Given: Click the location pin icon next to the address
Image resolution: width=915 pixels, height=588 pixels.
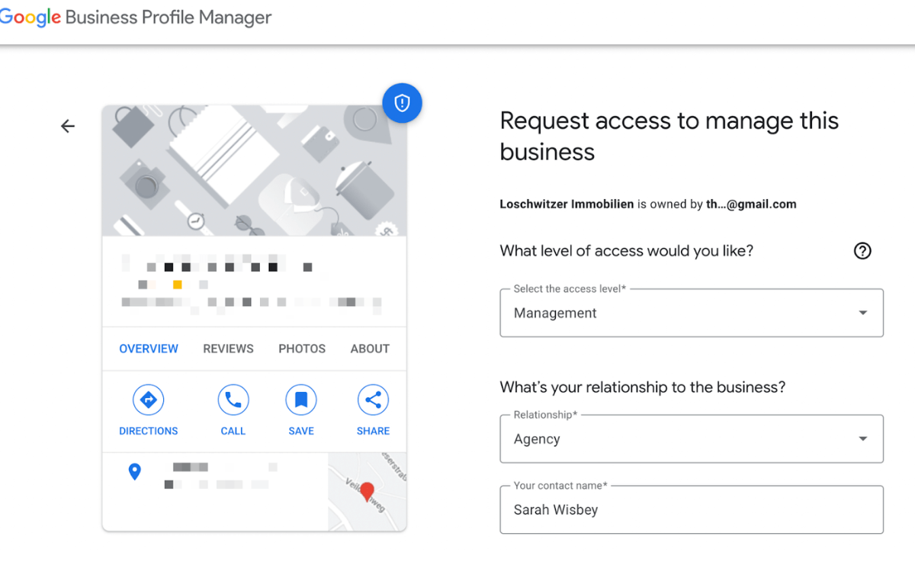Looking at the screenshot, I should (135, 471).
